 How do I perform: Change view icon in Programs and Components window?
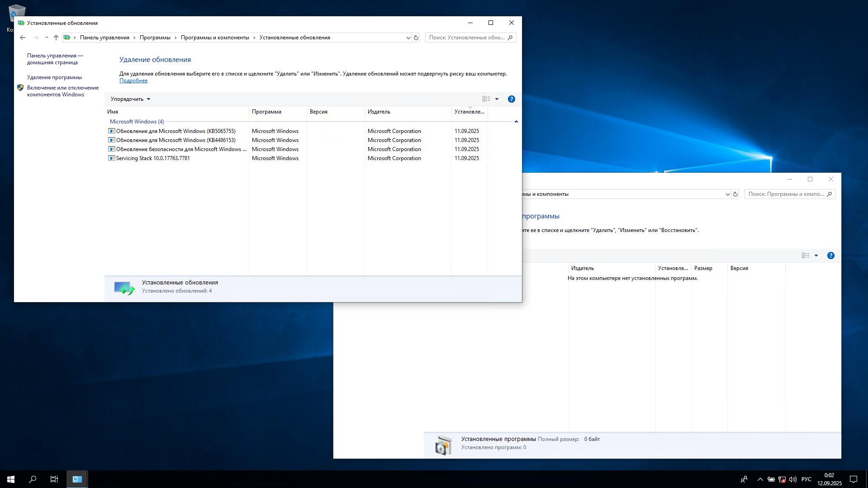pos(806,256)
